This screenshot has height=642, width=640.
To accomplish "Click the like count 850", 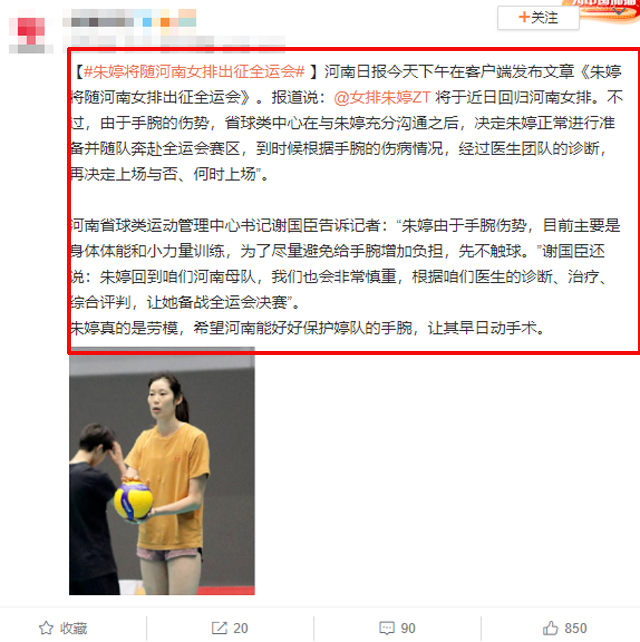I will tap(575, 628).
